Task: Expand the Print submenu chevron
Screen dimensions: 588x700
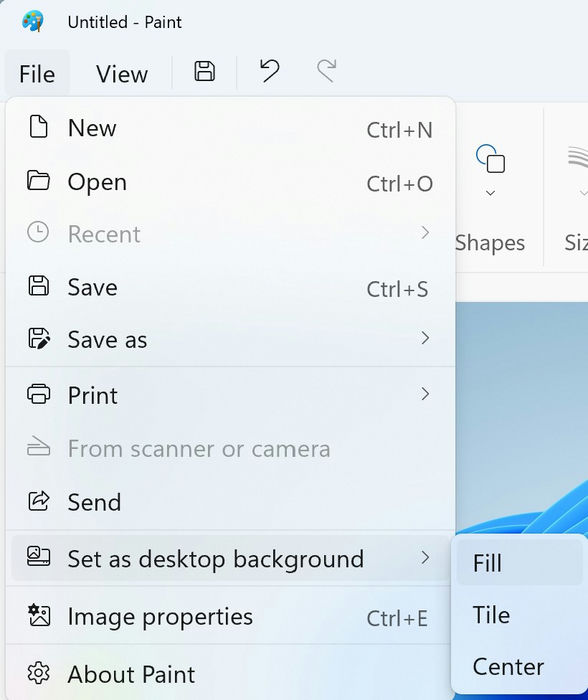Action: [x=425, y=394]
